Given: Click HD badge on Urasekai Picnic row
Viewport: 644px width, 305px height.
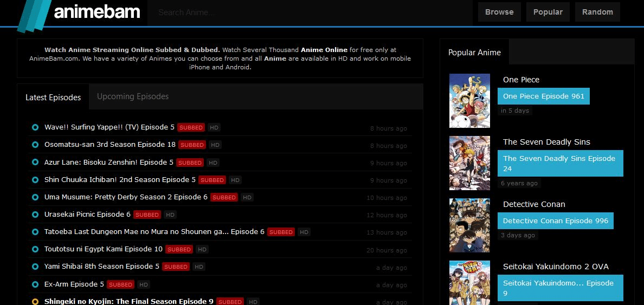Looking at the screenshot, I should tap(170, 215).
